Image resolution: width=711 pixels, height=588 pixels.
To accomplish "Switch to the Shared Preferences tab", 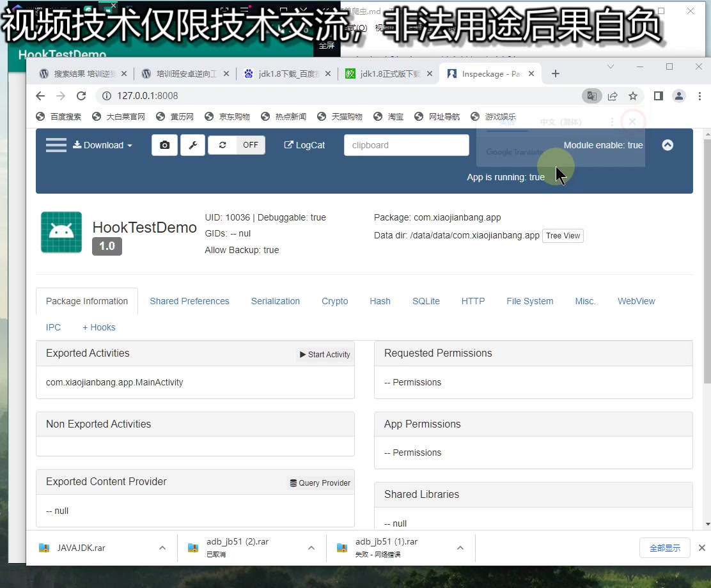I will pyautogui.click(x=189, y=301).
